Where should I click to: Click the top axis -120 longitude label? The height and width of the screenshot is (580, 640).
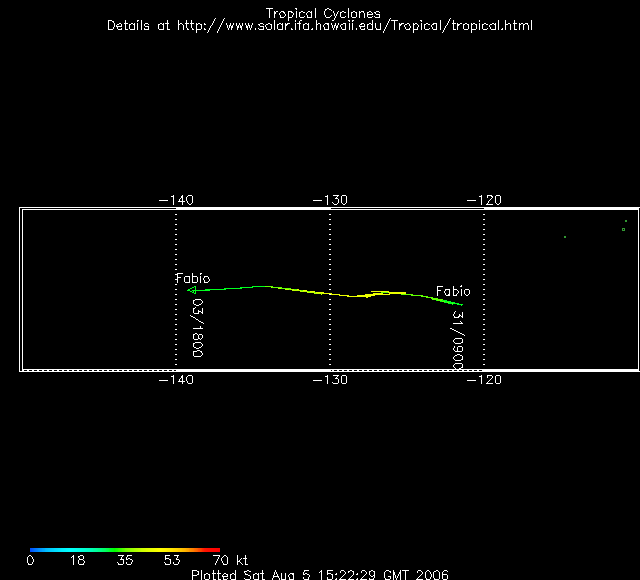pyautogui.click(x=484, y=200)
